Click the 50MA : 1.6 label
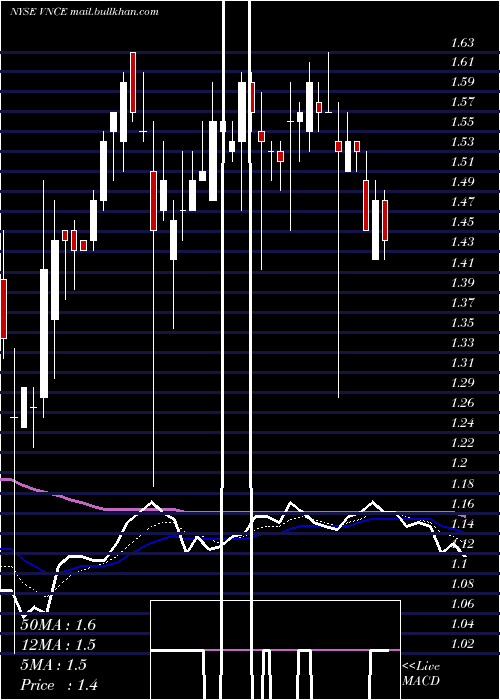Viewport: 500px width, 700px height. [x=58, y=624]
